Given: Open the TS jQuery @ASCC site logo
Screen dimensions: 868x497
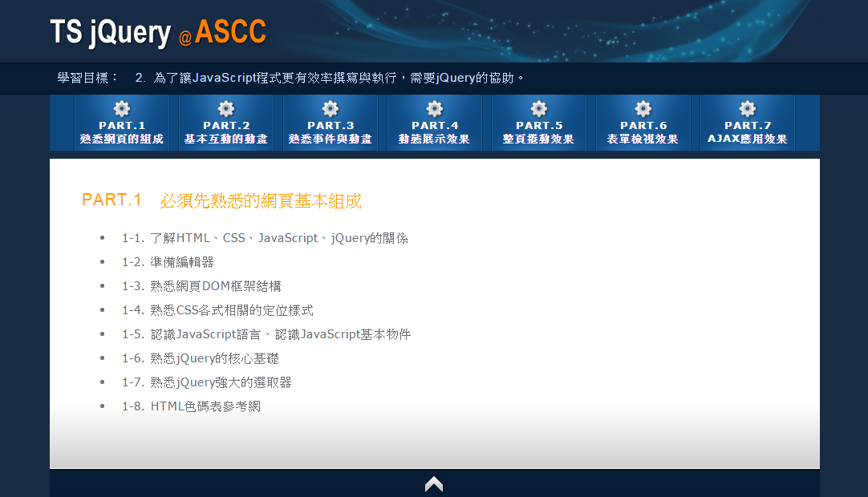Looking at the screenshot, I should tap(158, 33).
